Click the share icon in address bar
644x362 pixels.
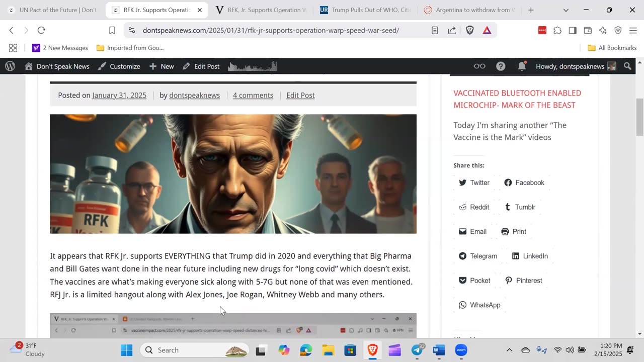[x=452, y=30]
